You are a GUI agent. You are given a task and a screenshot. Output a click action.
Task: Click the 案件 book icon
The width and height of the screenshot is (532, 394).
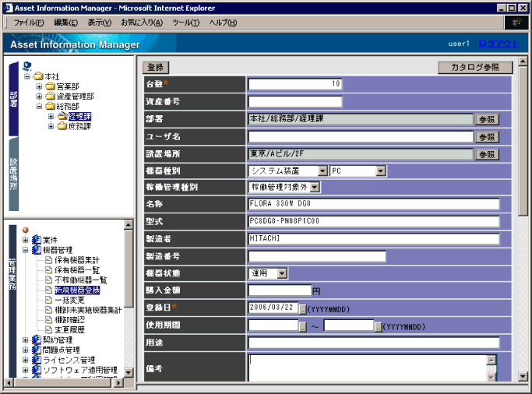[x=37, y=239]
